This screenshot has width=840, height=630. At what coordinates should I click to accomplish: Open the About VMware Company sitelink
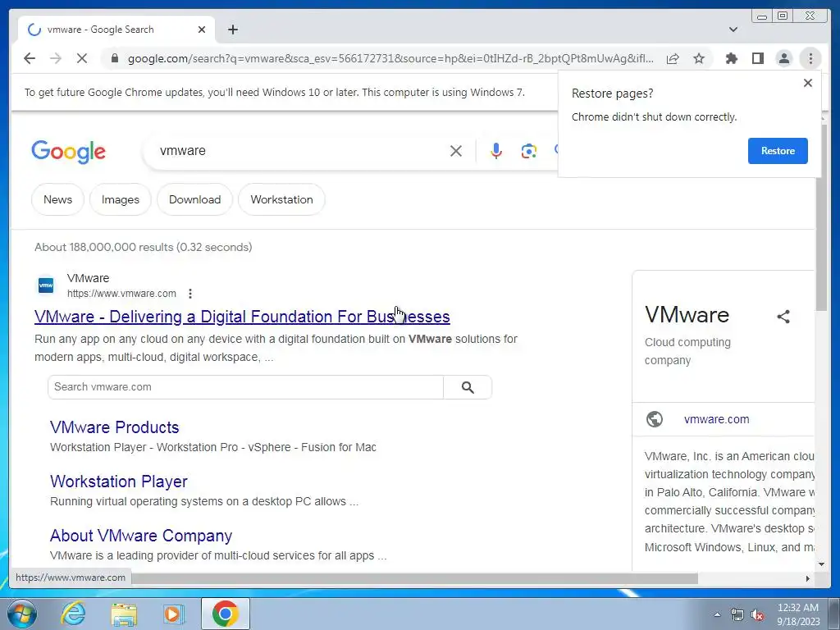[141, 535]
